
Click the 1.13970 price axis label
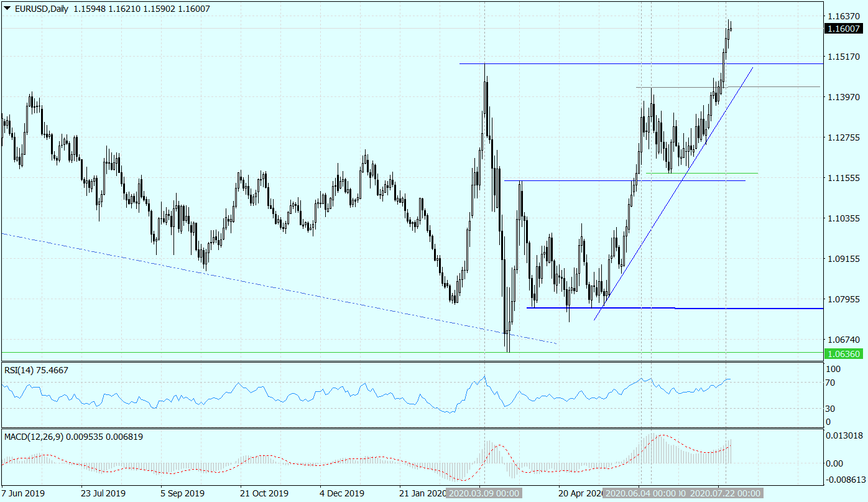[x=844, y=97]
